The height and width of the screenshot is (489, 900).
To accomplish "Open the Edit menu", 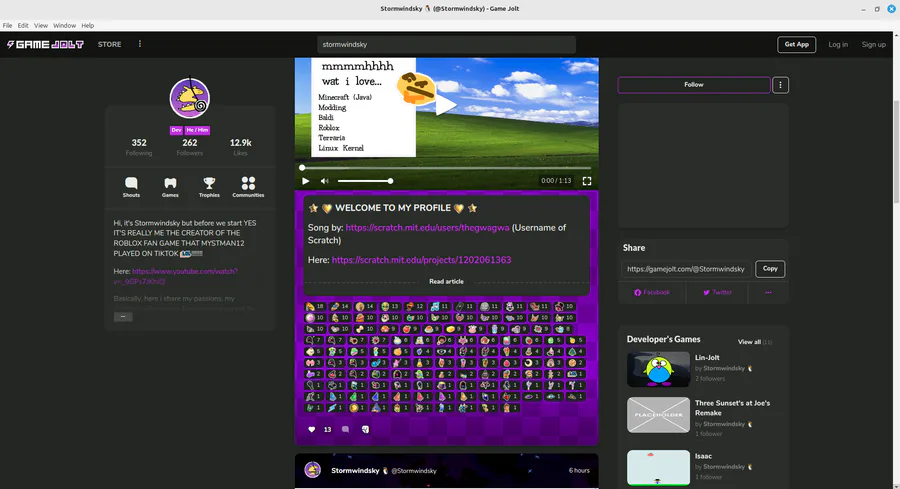I will (x=23, y=25).
